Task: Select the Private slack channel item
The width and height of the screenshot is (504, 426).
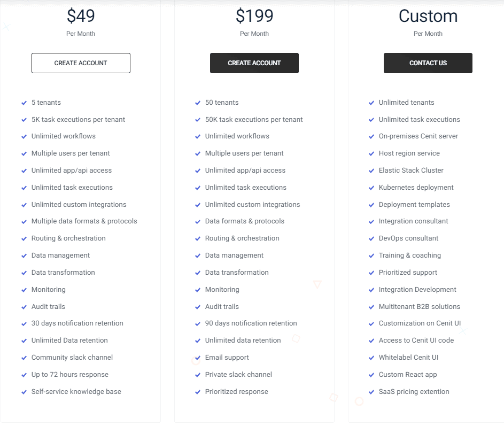Action: (238, 374)
